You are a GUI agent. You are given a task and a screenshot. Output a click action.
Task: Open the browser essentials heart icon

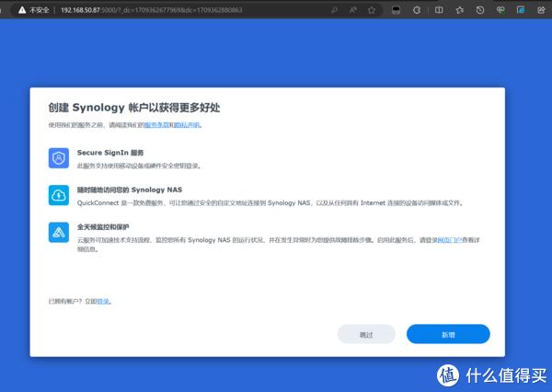[500, 10]
